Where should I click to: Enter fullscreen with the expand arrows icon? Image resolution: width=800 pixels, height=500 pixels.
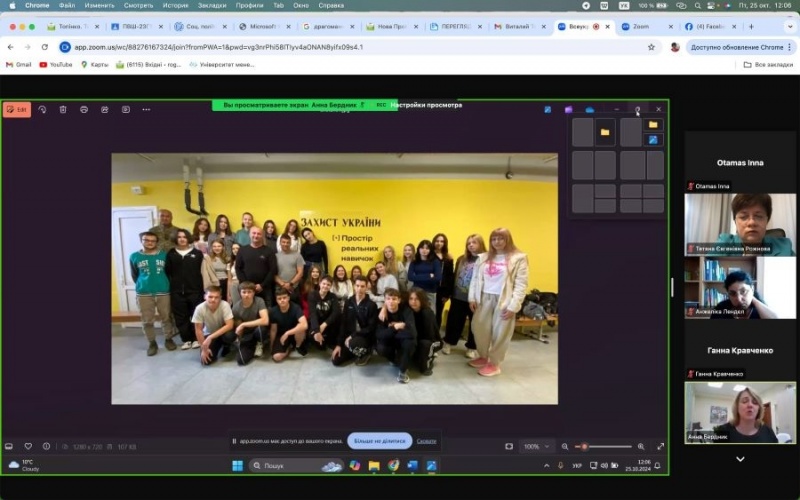coord(660,446)
